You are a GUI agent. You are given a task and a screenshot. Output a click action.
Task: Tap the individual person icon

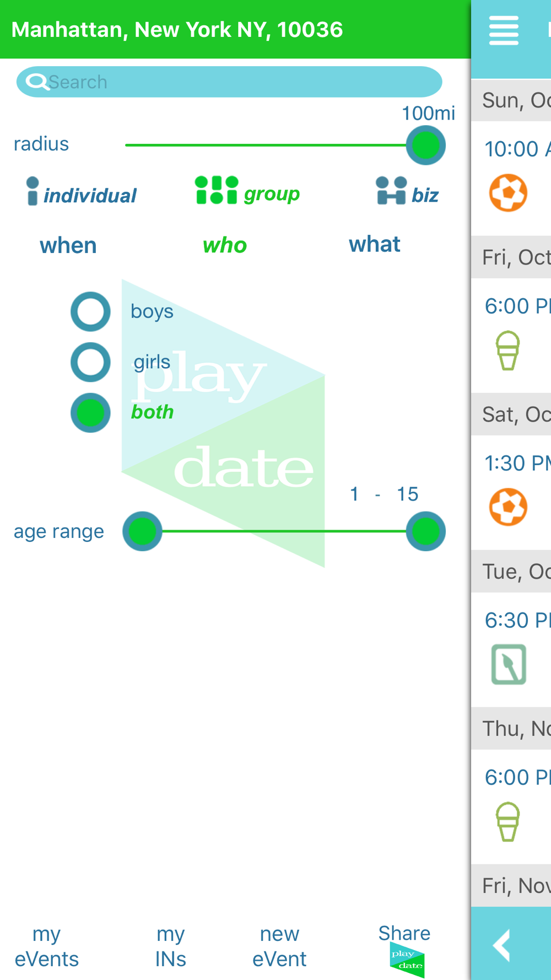tap(33, 191)
